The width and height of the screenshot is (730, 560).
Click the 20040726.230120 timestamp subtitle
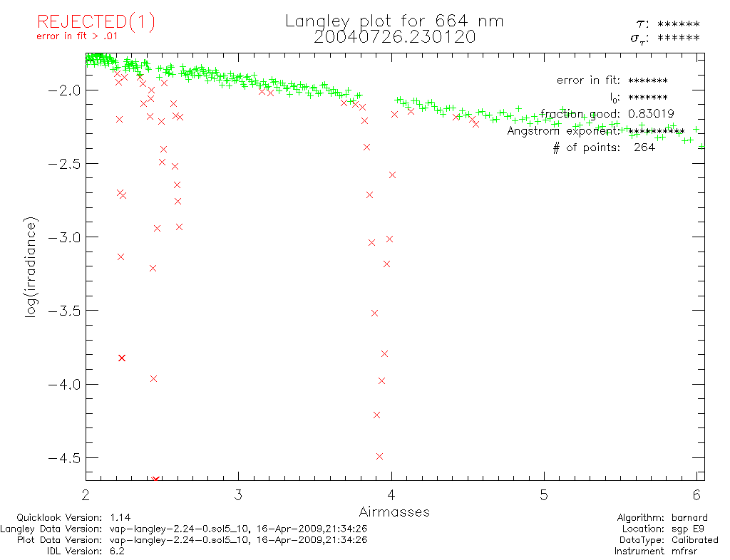(394, 37)
